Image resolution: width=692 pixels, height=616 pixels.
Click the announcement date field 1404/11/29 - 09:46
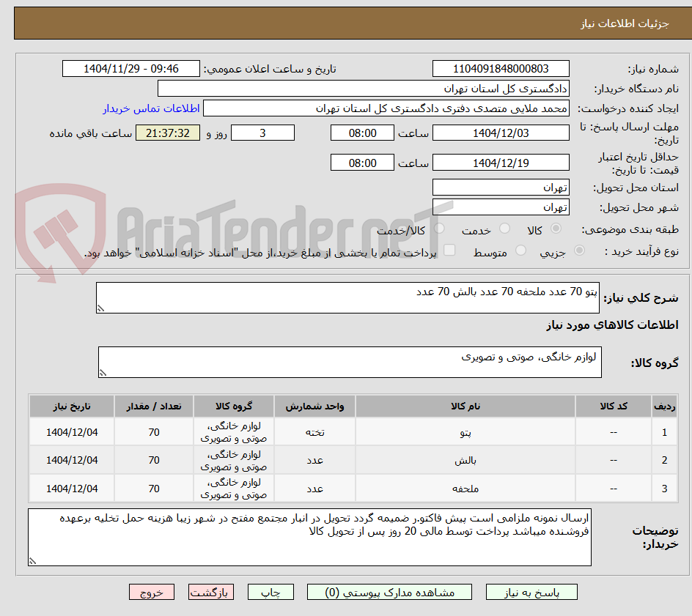click(x=131, y=69)
